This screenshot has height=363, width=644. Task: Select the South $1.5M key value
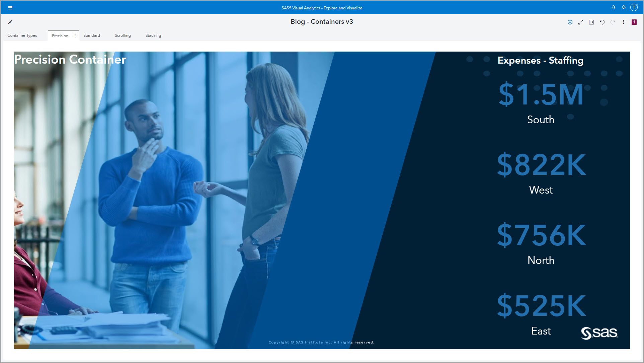(541, 95)
